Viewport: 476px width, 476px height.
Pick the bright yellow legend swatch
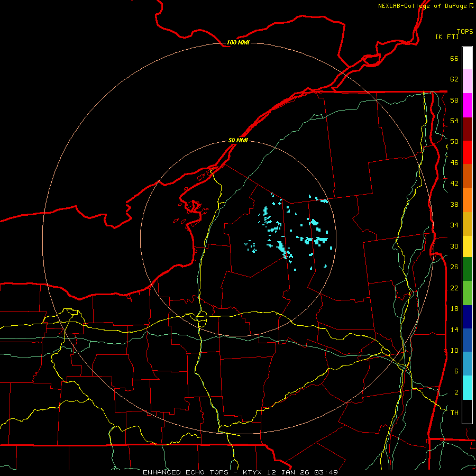click(467, 246)
